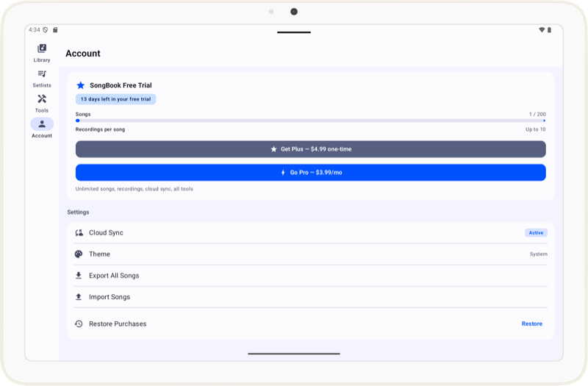Click the Import Songs upload icon
This screenshot has height=386, width=588.
pyautogui.click(x=79, y=297)
